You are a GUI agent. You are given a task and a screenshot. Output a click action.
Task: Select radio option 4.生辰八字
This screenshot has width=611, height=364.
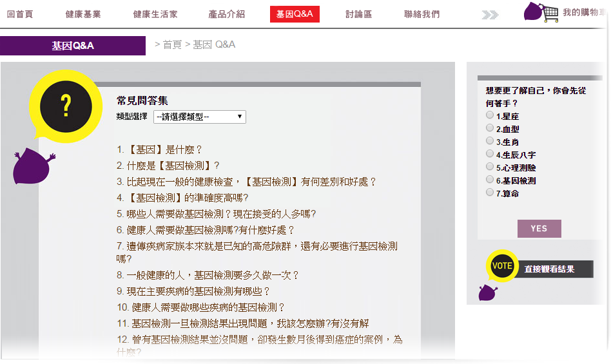point(490,153)
